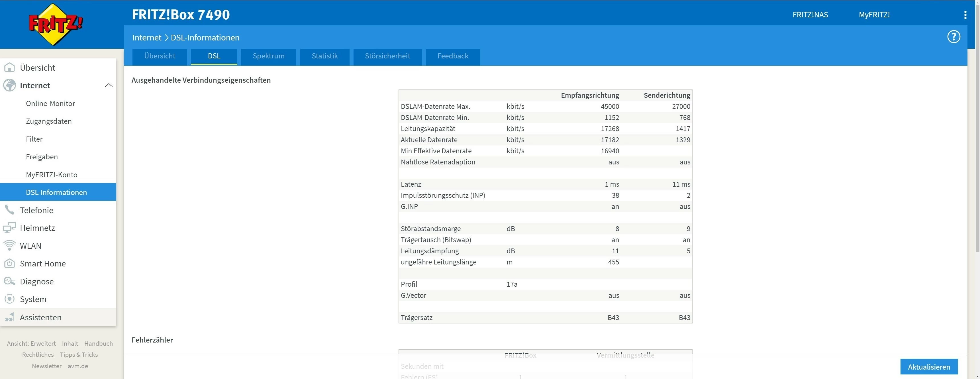Toggle the Ansicht: Erweitert view link

(x=31, y=343)
